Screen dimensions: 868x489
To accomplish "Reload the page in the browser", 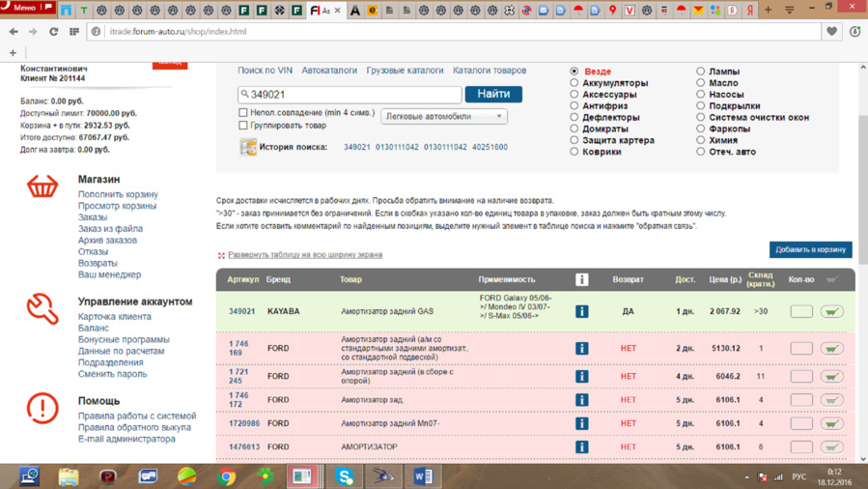I will [53, 32].
